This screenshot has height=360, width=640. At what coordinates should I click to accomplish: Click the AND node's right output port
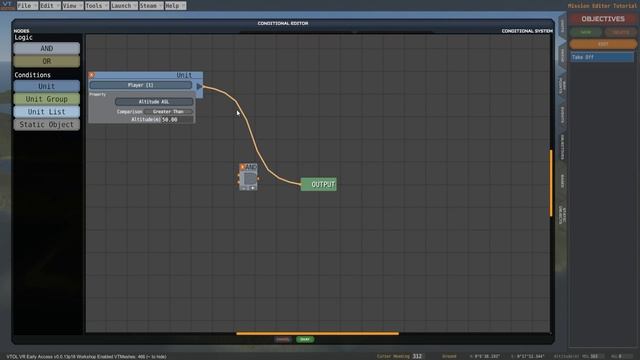(x=258, y=178)
